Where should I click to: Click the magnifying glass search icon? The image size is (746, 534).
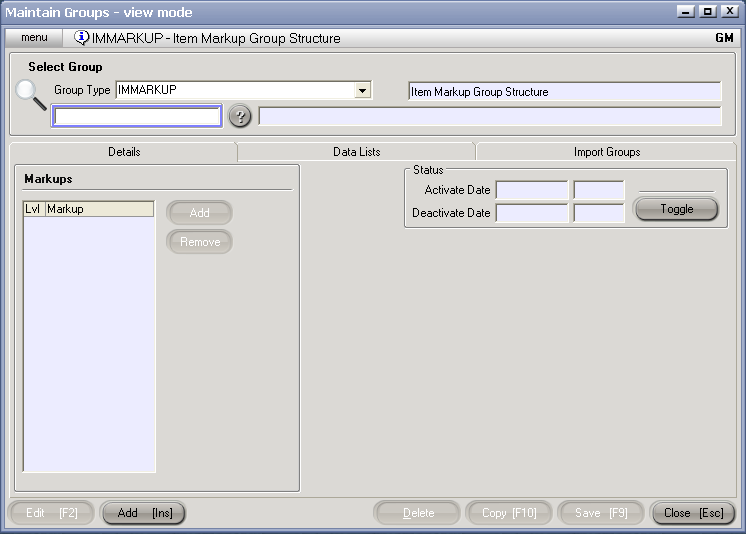31,95
